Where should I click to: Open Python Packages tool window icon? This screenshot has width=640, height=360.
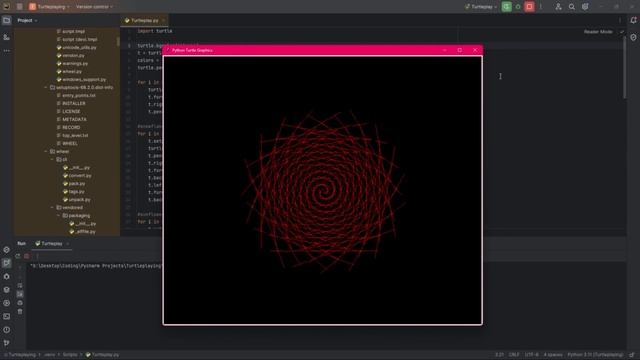pos(7,290)
